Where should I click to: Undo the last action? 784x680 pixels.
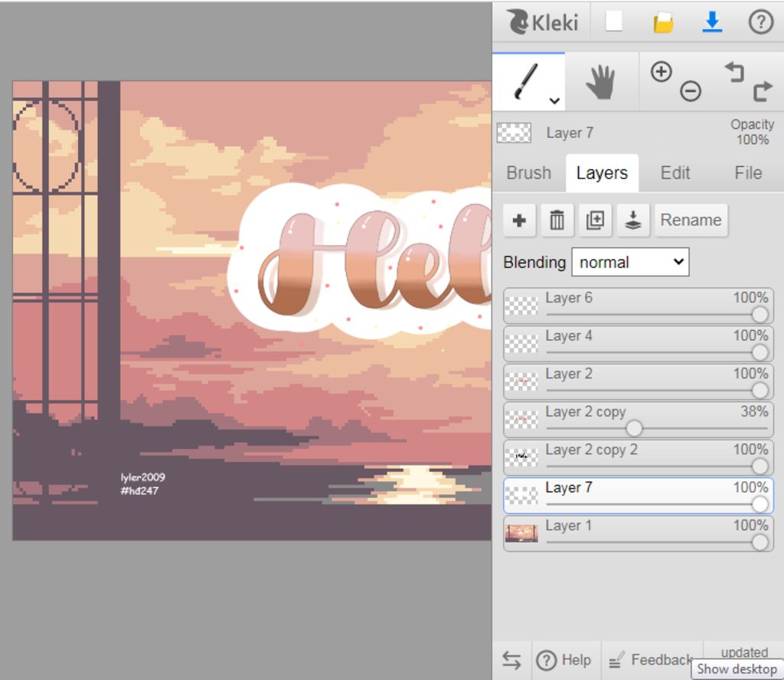(734, 72)
